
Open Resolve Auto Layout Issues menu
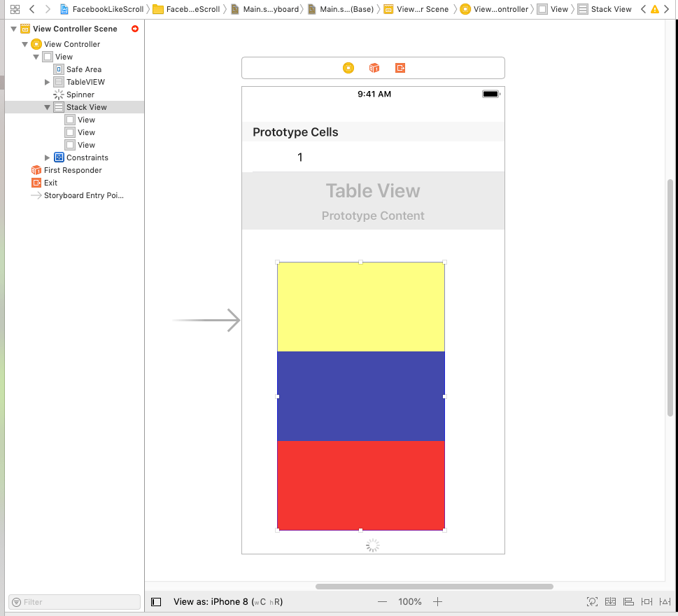click(x=665, y=602)
